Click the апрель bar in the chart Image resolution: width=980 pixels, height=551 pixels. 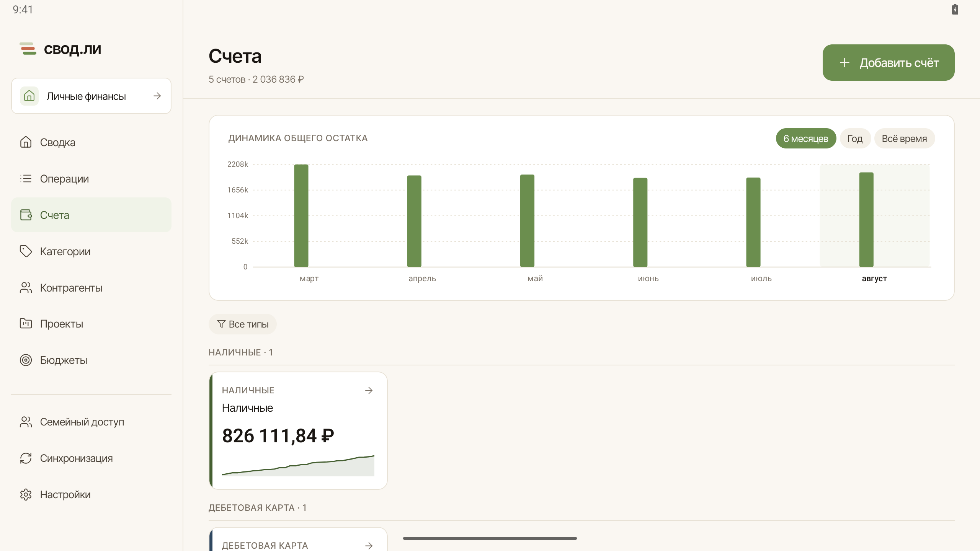(x=414, y=221)
